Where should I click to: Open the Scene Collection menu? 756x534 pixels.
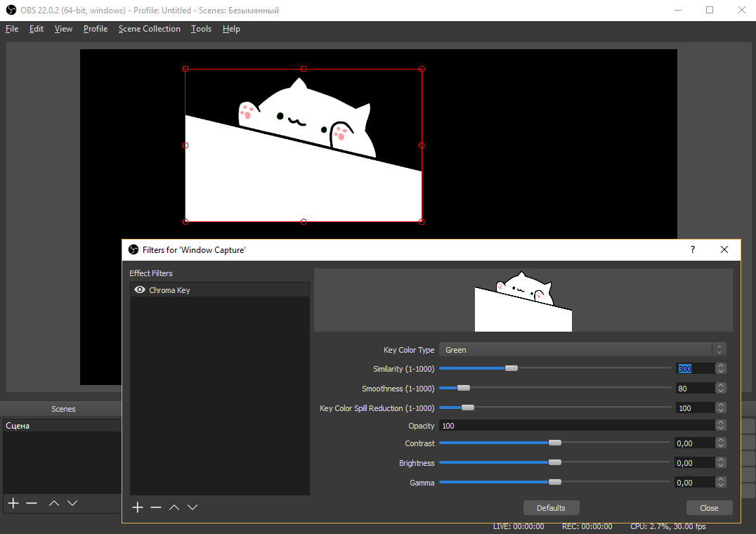(x=149, y=29)
